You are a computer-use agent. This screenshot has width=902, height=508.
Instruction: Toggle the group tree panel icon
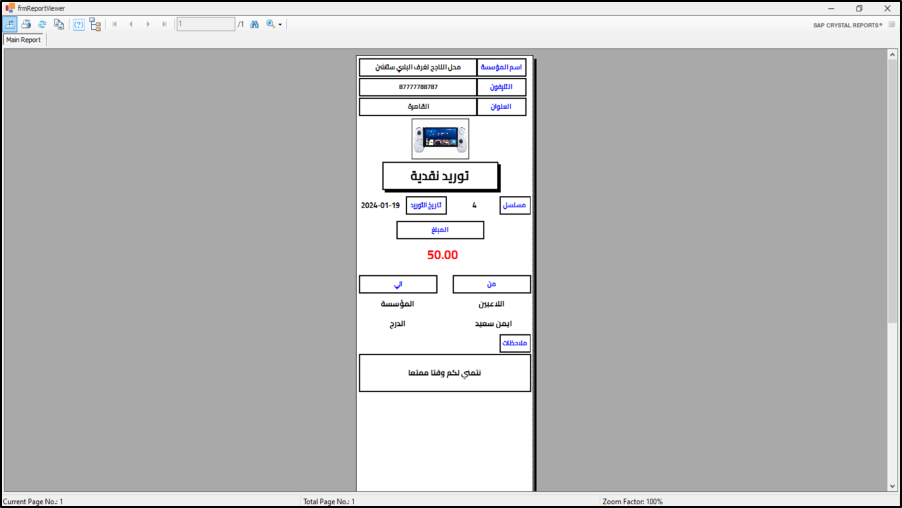(x=95, y=24)
